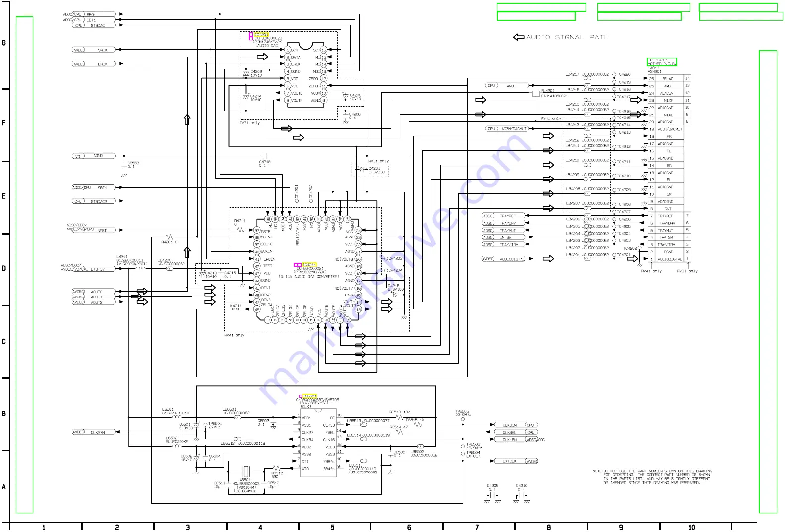Click the TC4220 test point label

[624, 74]
